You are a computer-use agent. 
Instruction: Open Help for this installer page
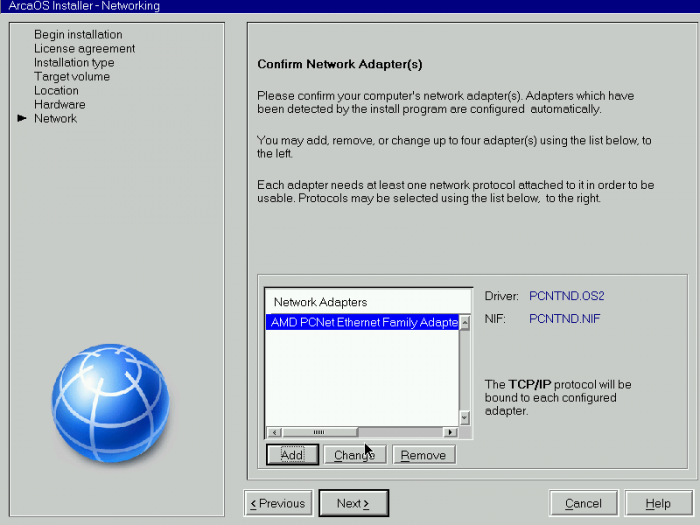point(658,503)
